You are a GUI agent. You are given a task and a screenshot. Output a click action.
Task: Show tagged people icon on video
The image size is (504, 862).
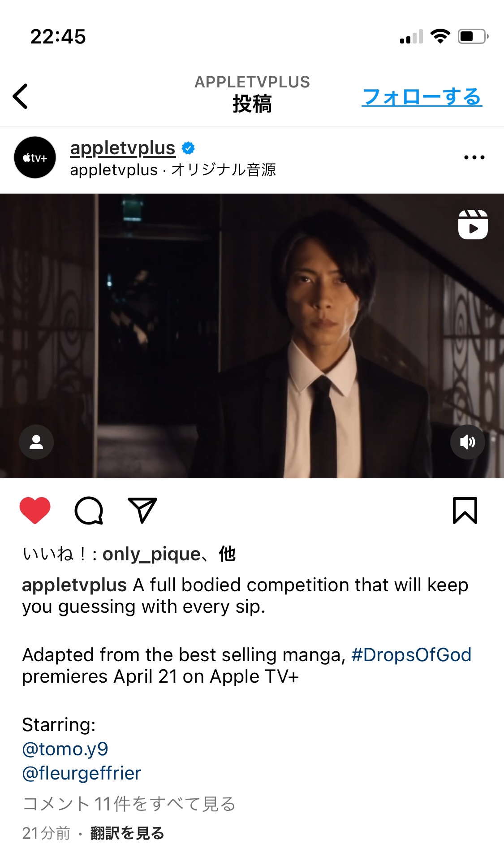36,442
